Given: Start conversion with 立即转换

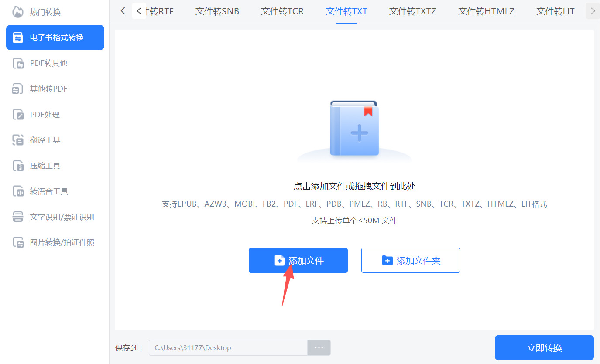Looking at the screenshot, I should point(544,348).
